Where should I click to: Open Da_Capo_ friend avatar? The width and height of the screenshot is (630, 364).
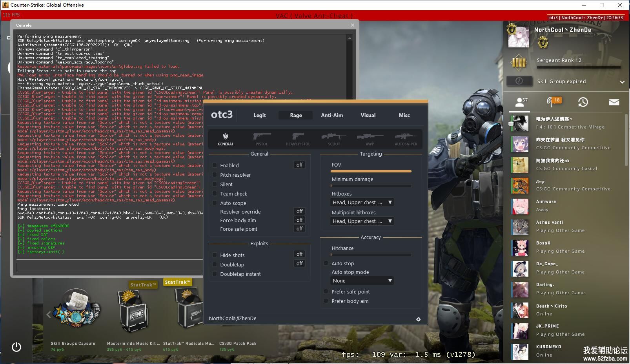coord(520,268)
